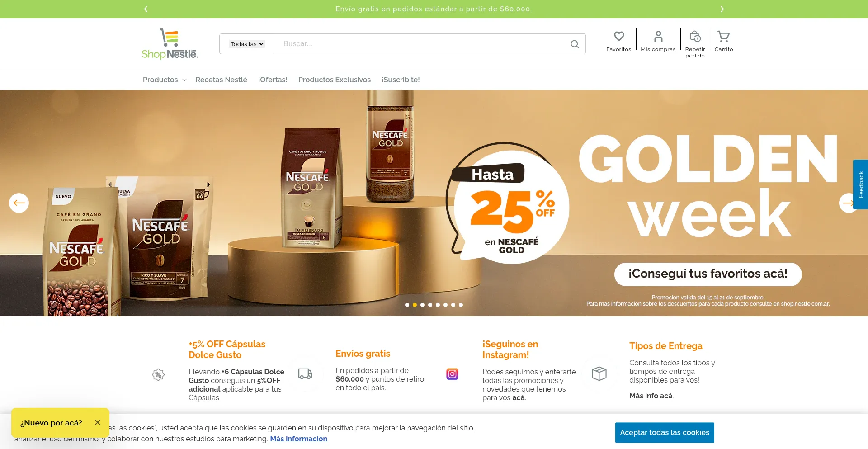This screenshot has height=449, width=868.
Task: Close the ¿Nuevo por acá? popup
Action: click(98, 422)
